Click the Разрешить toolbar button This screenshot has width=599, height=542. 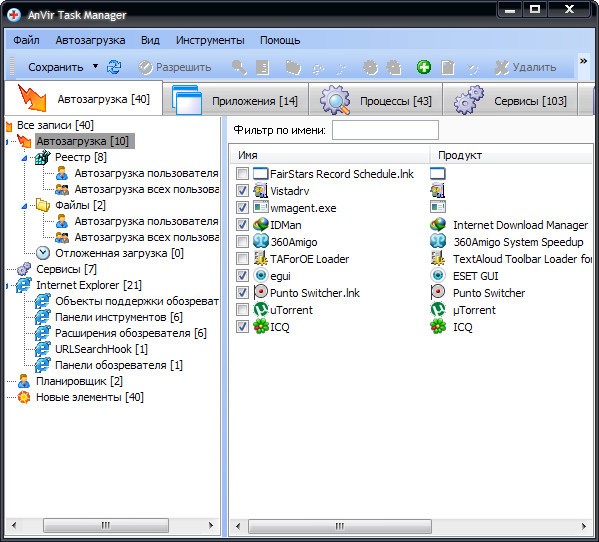tap(175, 67)
